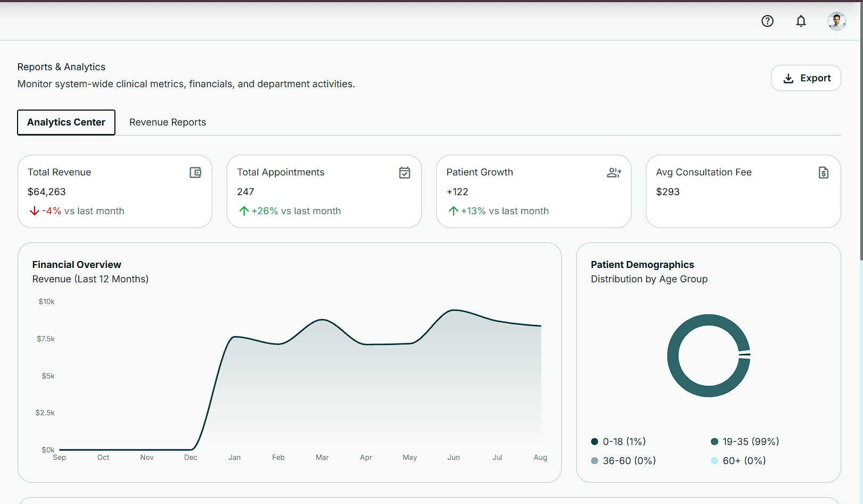
Task: Click the invoice icon on Avg Consultation Fee
Action: coord(824,173)
